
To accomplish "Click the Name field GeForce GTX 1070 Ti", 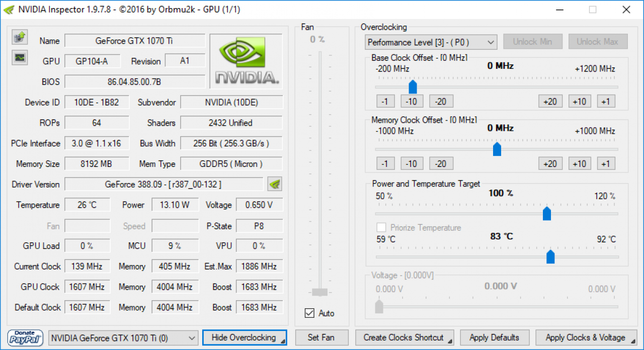I will click(134, 41).
